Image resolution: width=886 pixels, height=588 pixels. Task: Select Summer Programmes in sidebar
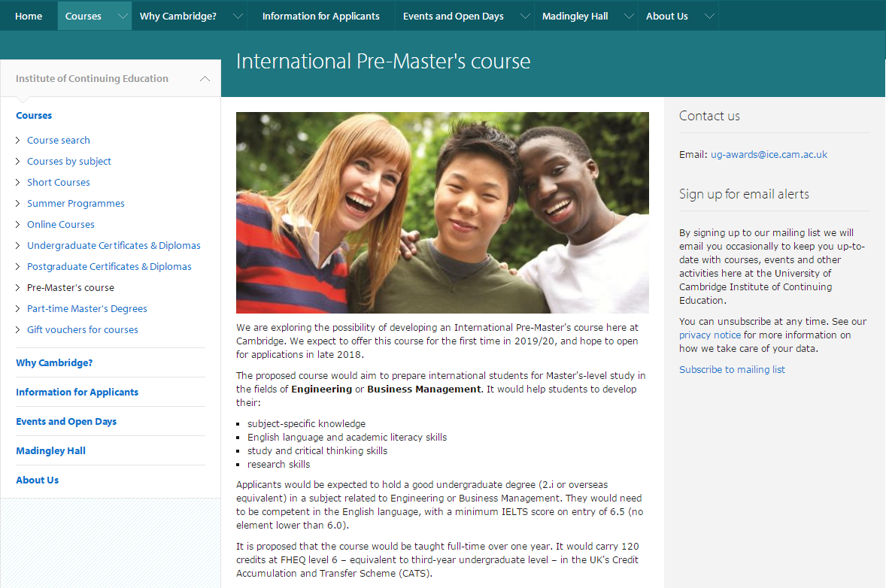(76, 203)
